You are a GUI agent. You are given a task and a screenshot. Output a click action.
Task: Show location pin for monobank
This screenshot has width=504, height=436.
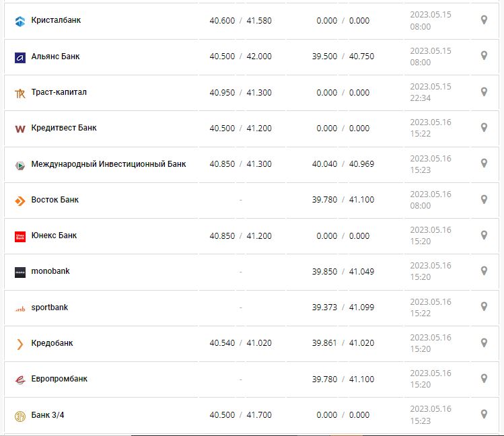pos(483,271)
